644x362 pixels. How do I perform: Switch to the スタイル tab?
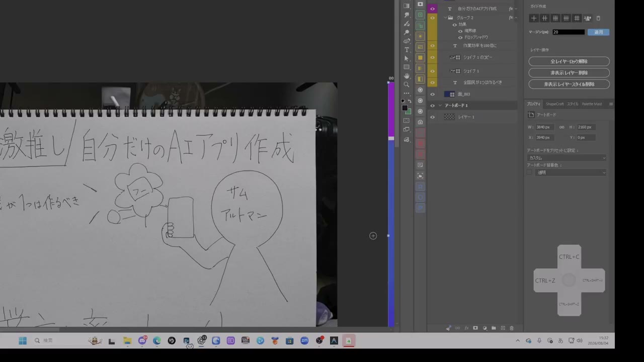click(573, 104)
